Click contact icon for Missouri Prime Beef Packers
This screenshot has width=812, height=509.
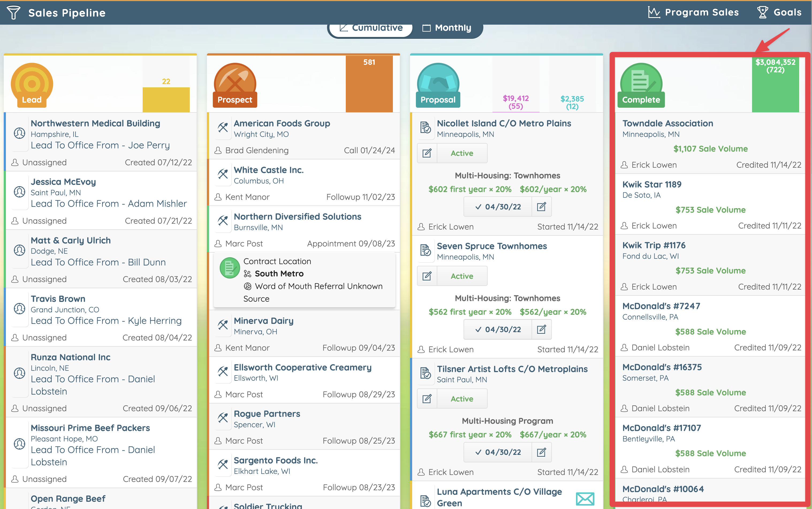[20, 444]
